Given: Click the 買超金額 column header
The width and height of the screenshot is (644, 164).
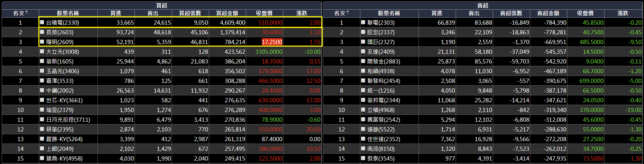Looking at the screenshot, I should [227, 13].
